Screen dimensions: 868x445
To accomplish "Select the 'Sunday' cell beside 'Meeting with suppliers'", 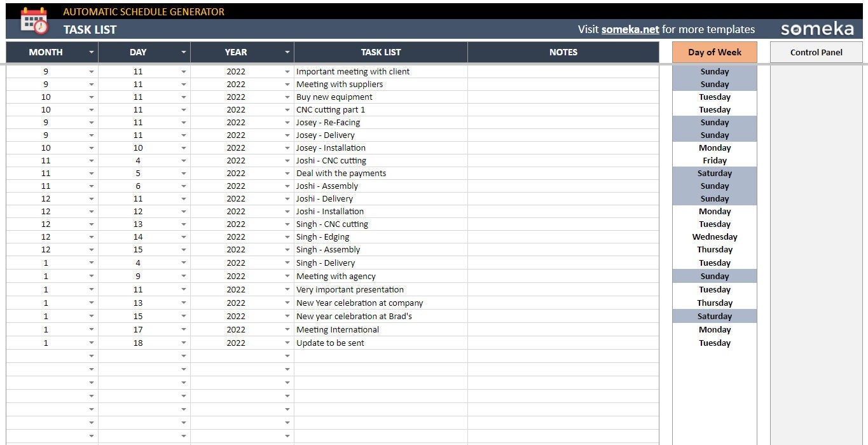I will [x=714, y=84].
